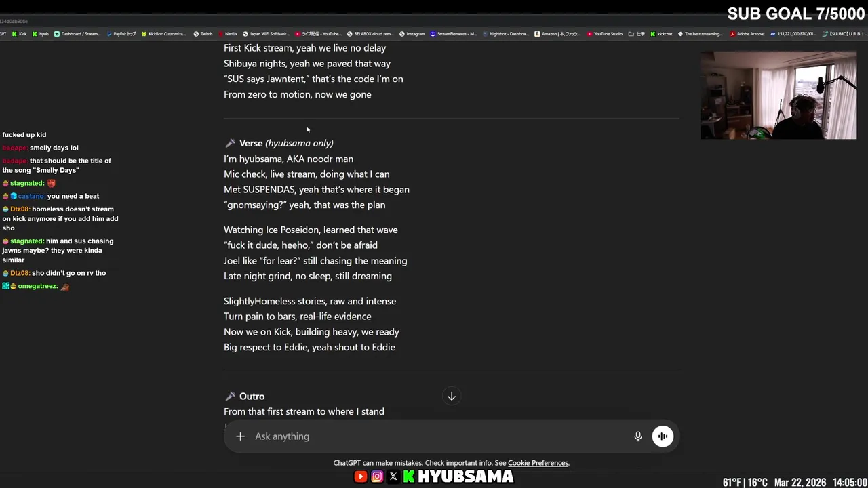Open the Instagram bookmark

coord(412,34)
